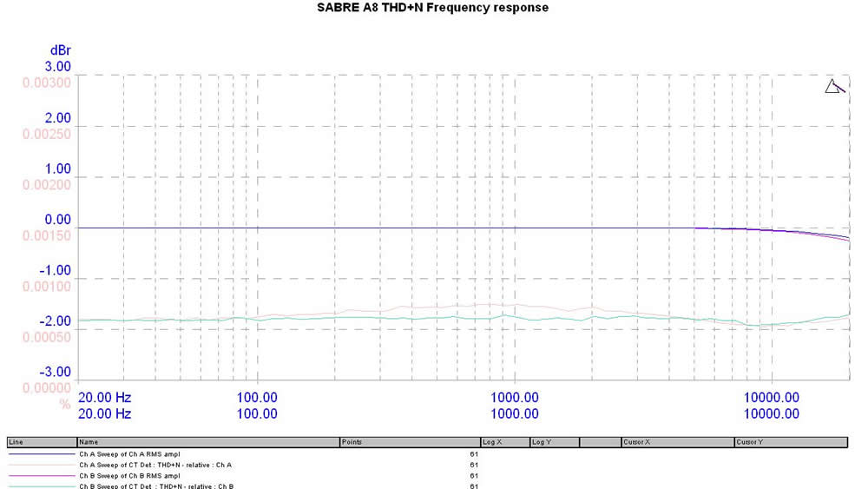Click the Points value 61 for Ch A RMS
Image resolution: width=868 pixels, height=489 pixels.
[474, 454]
